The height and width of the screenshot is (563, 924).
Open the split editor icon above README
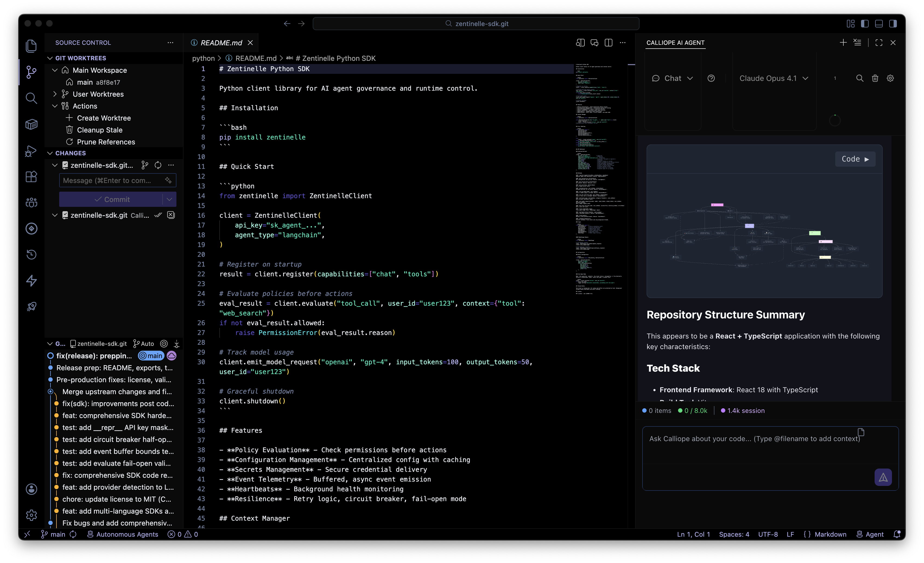tap(608, 43)
